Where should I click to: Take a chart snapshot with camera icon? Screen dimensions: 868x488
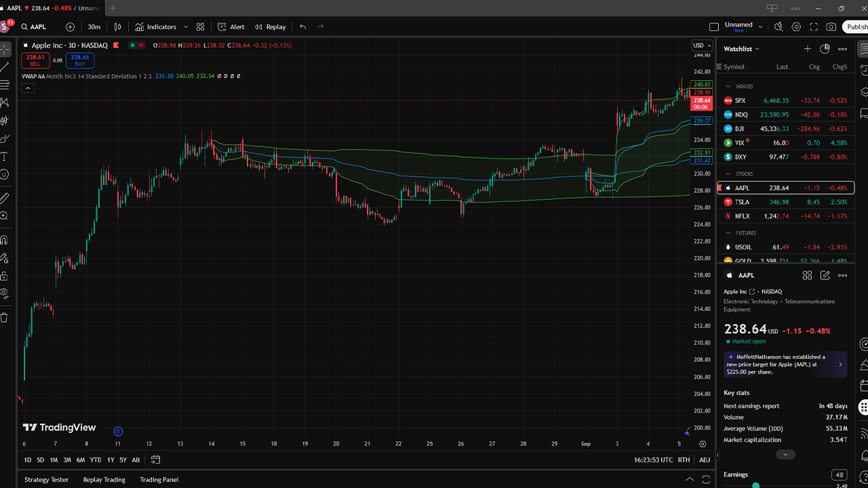point(831,27)
